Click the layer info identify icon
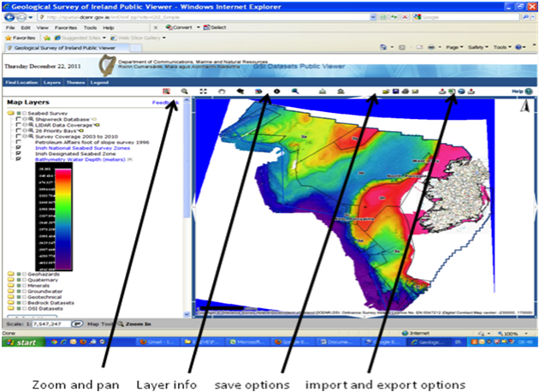The height and width of the screenshot is (392, 539). 276,91
